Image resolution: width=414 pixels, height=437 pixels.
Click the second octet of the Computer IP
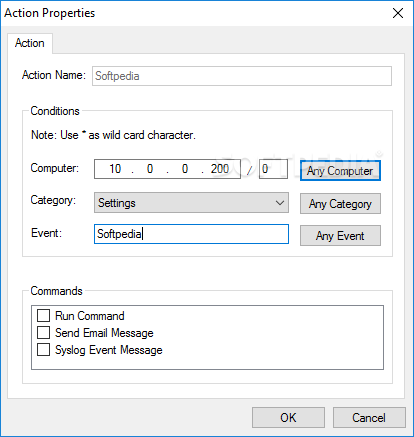point(150,169)
